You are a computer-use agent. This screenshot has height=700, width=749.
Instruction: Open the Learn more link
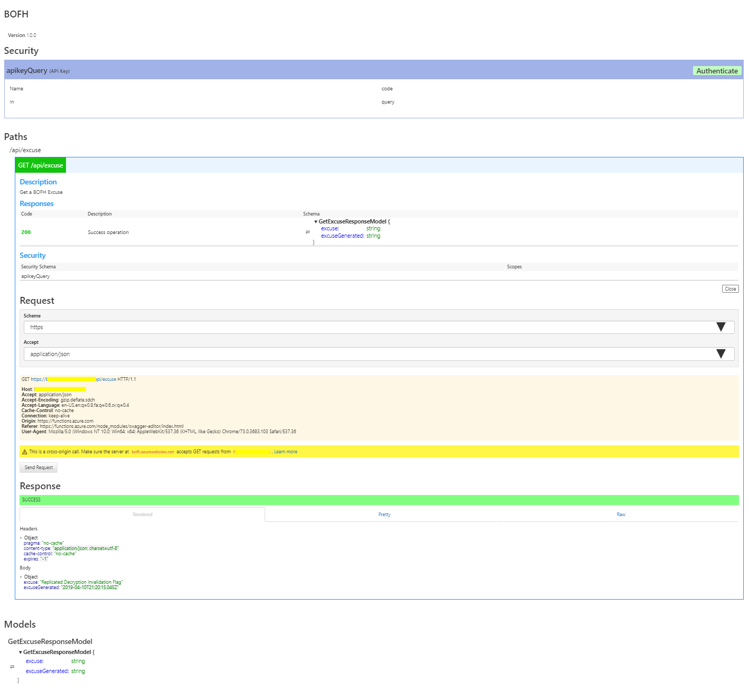click(285, 452)
